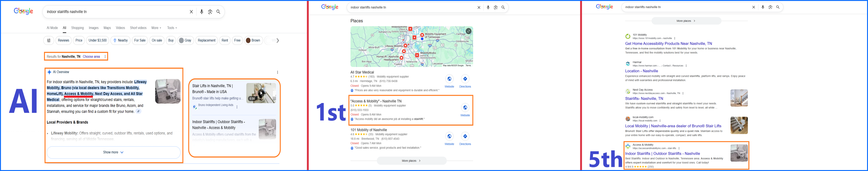
Task: Click the Google logo in the left panel
Action: point(23,11)
